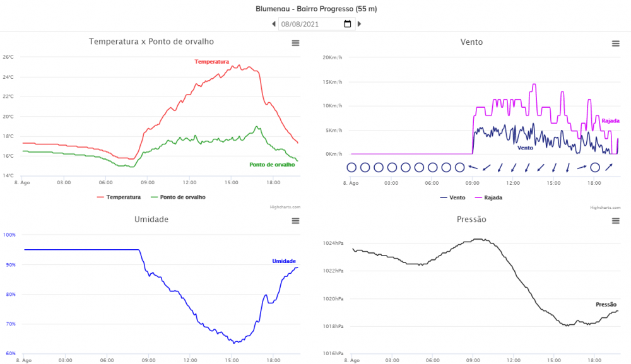Open the Pressão chart context menu
Image resolution: width=631 pixels, height=364 pixels.
(x=616, y=221)
